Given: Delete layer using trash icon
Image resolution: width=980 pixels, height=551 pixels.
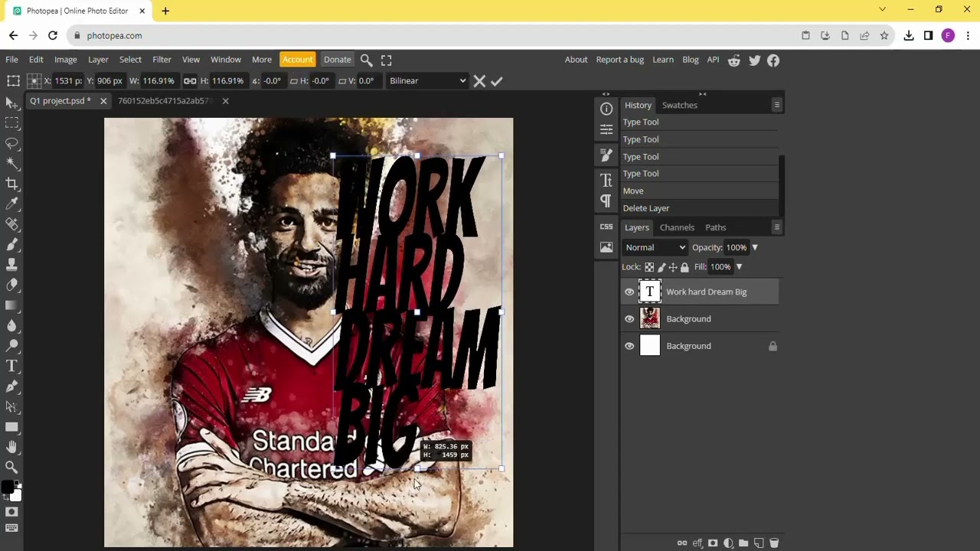Looking at the screenshot, I should click(774, 543).
